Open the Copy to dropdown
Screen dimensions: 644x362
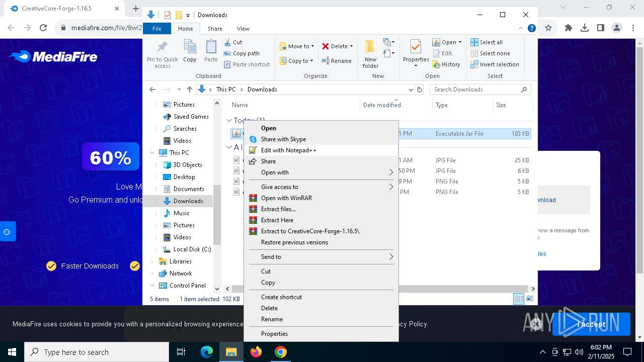click(x=297, y=61)
